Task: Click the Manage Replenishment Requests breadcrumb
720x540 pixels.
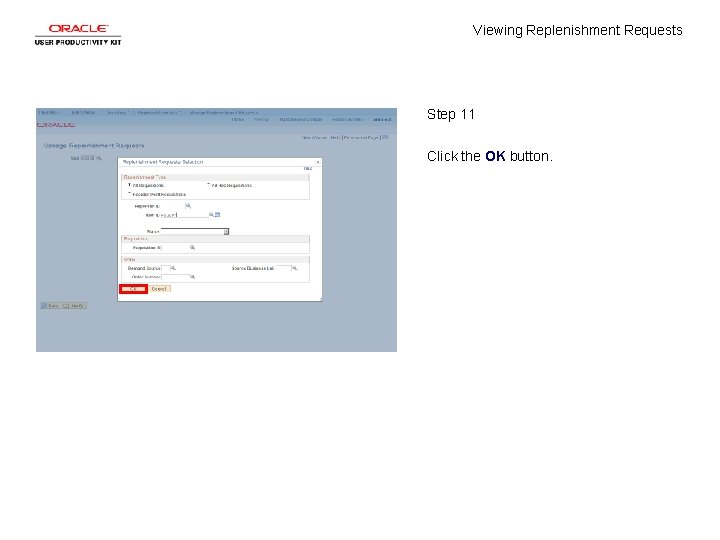Action: coord(223,112)
